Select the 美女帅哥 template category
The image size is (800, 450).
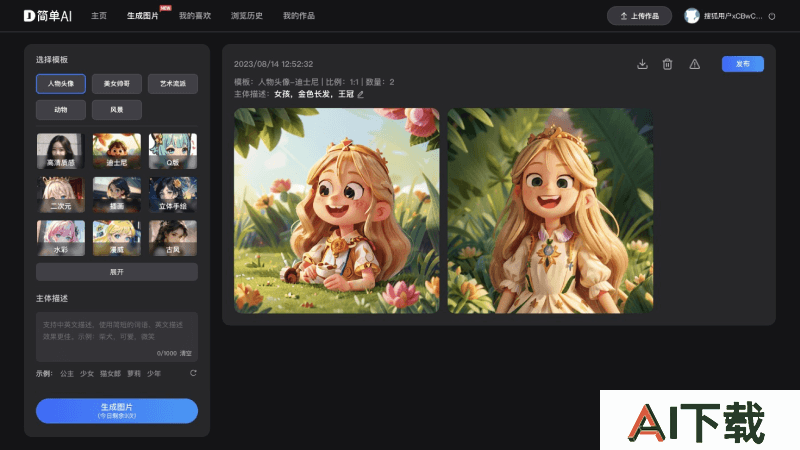click(117, 84)
